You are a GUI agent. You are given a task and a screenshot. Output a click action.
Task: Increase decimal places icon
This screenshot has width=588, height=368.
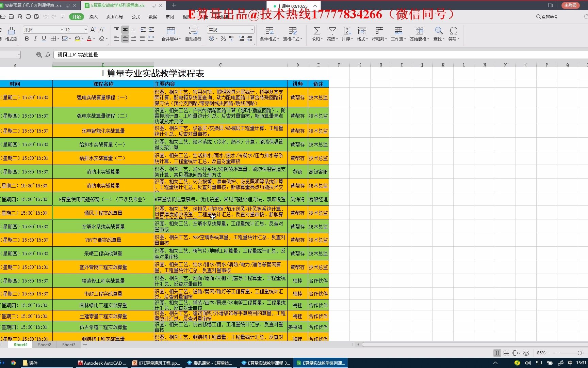coord(241,39)
